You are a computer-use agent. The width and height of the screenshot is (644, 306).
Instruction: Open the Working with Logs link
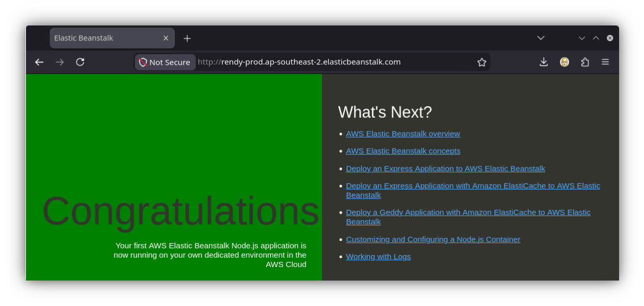click(378, 257)
